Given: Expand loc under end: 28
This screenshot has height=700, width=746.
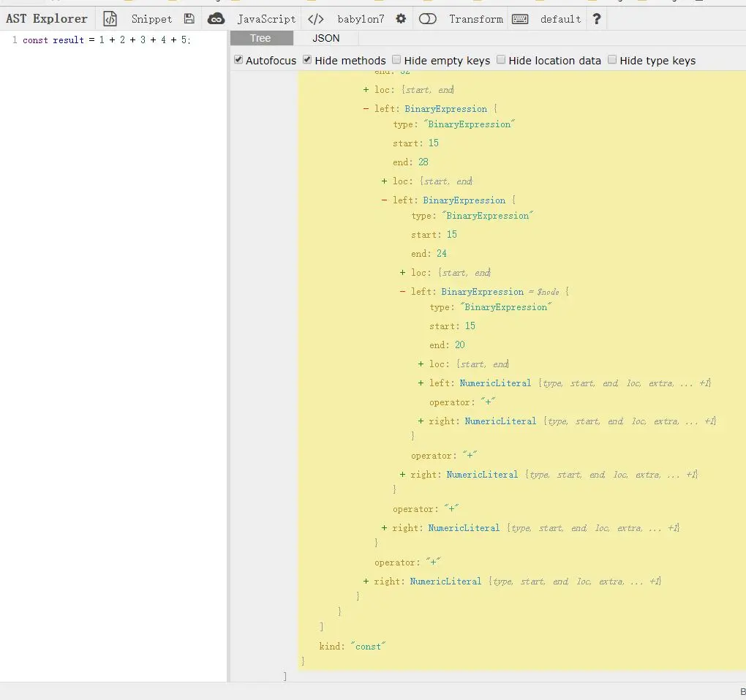Looking at the screenshot, I should [385, 181].
